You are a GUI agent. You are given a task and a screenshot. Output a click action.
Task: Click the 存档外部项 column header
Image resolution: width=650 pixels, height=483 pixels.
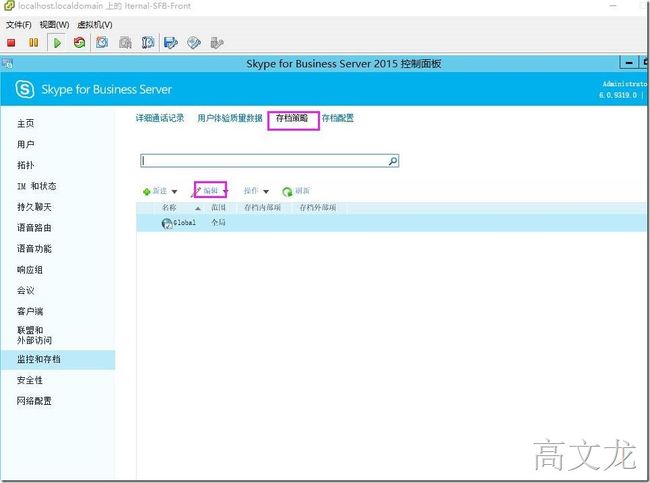[318, 207]
